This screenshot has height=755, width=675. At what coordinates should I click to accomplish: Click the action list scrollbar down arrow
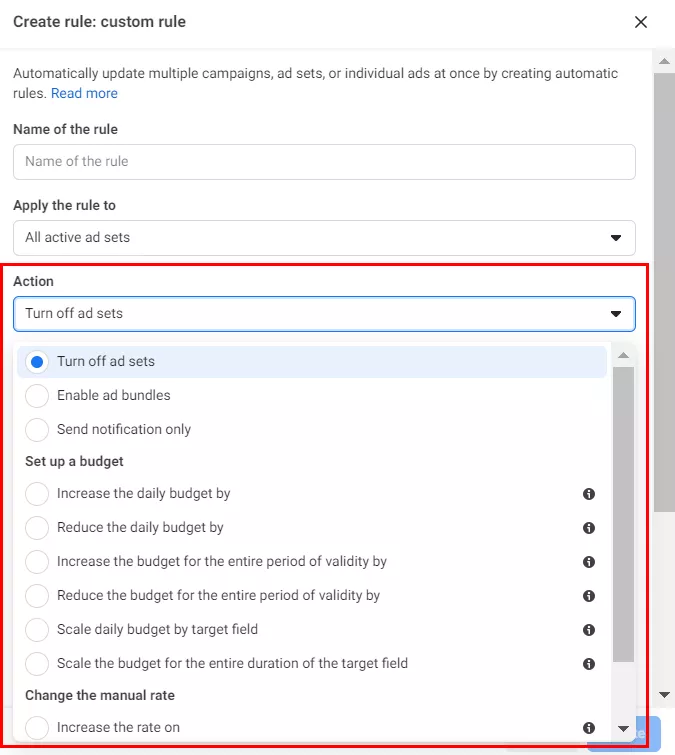(623, 729)
